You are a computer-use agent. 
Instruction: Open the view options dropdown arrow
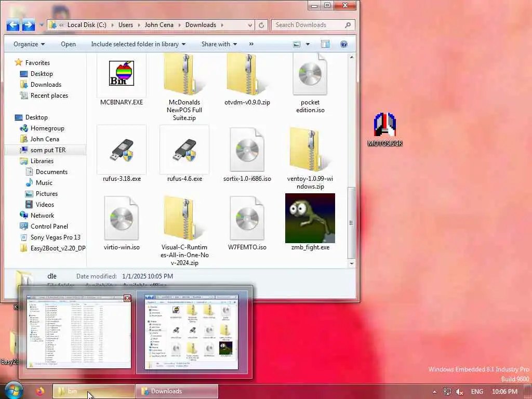point(308,44)
